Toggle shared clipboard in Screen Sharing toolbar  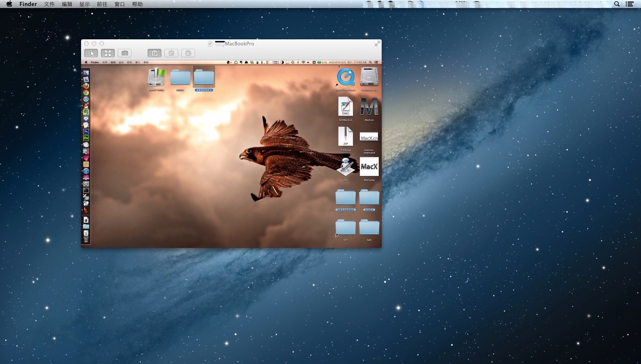coord(155,53)
